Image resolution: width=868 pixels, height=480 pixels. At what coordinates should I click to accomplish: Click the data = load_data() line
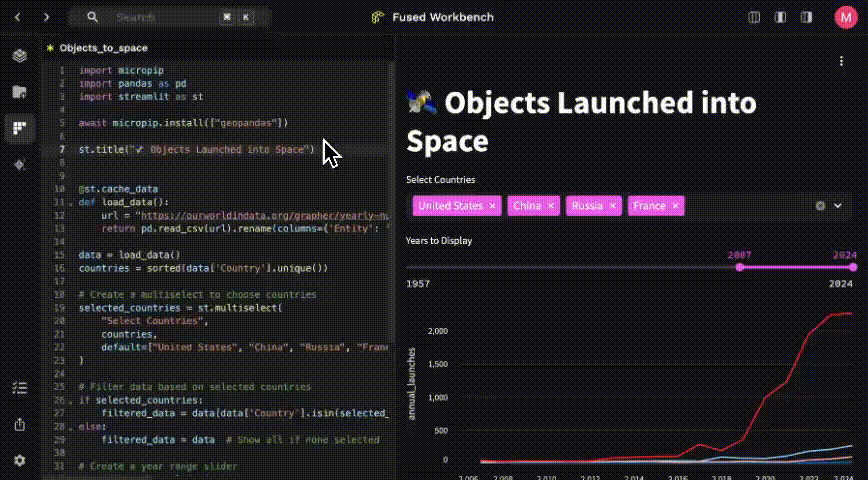click(x=130, y=255)
